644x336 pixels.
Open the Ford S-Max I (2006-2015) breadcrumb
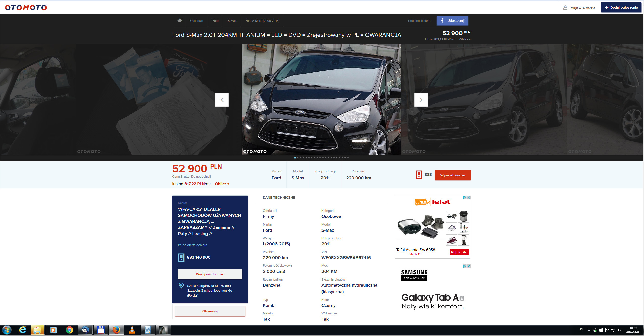click(262, 21)
